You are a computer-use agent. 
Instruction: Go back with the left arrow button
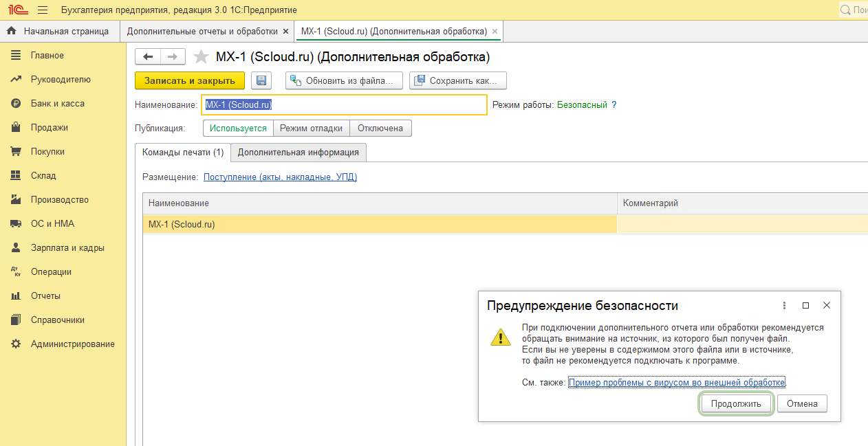(x=148, y=56)
